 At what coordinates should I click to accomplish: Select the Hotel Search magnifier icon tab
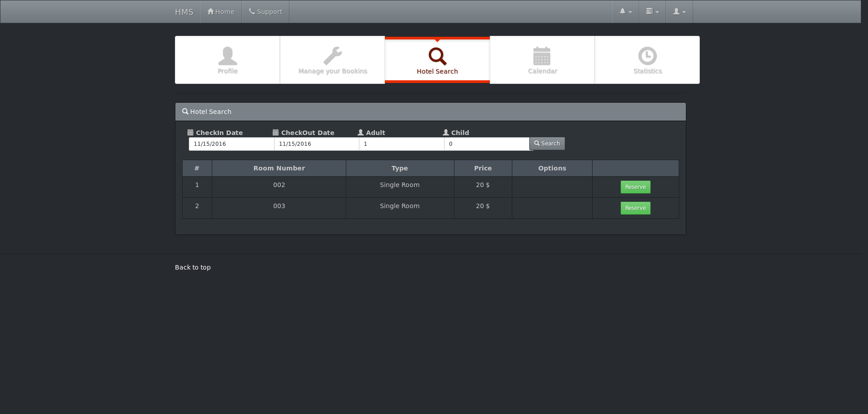pos(437,57)
